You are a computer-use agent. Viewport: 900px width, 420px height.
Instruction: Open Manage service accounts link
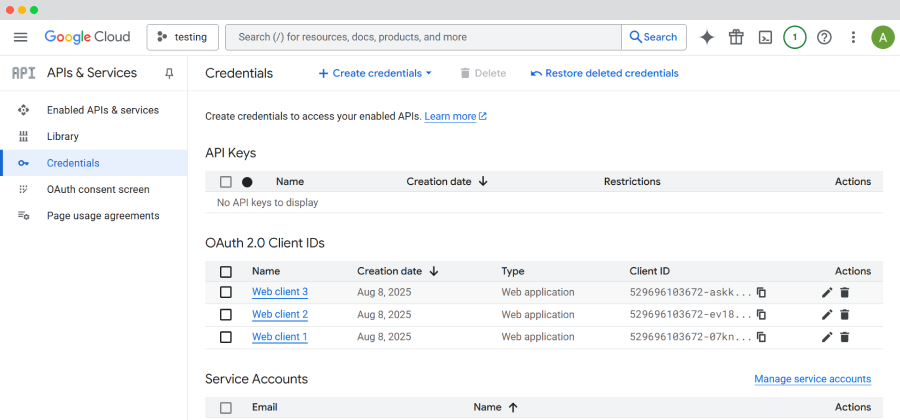click(812, 379)
